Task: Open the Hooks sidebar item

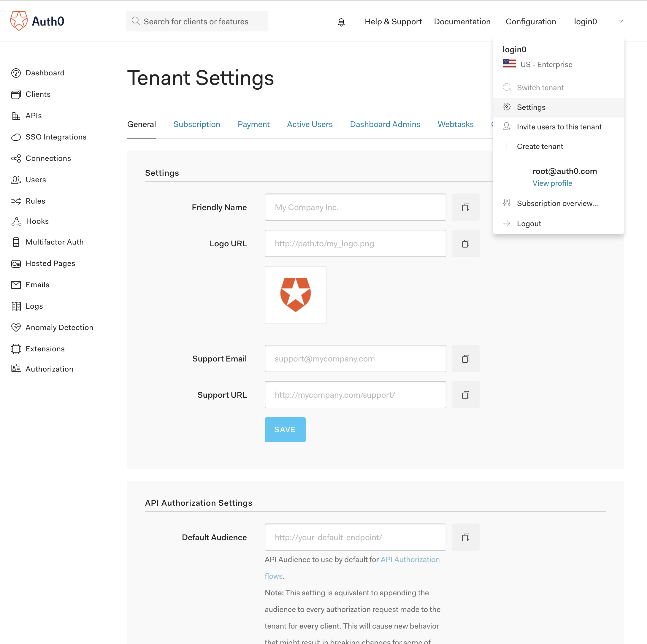Action: (x=37, y=221)
